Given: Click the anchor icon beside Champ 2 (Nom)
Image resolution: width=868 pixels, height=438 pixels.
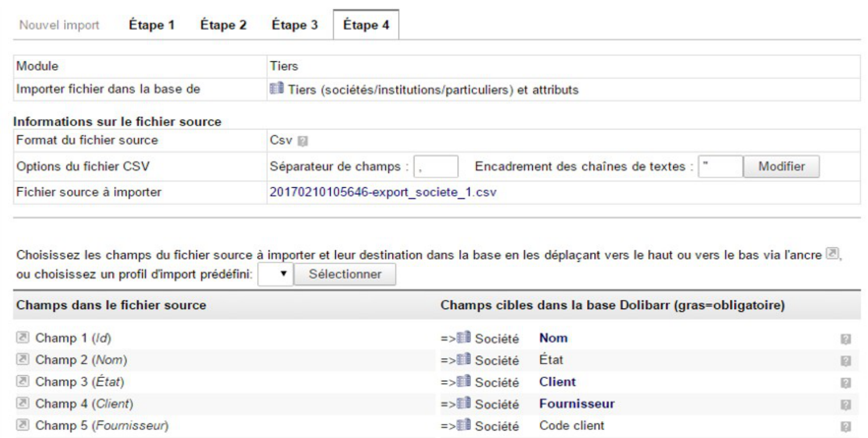Looking at the screenshot, I should click(x=23, y=361).
